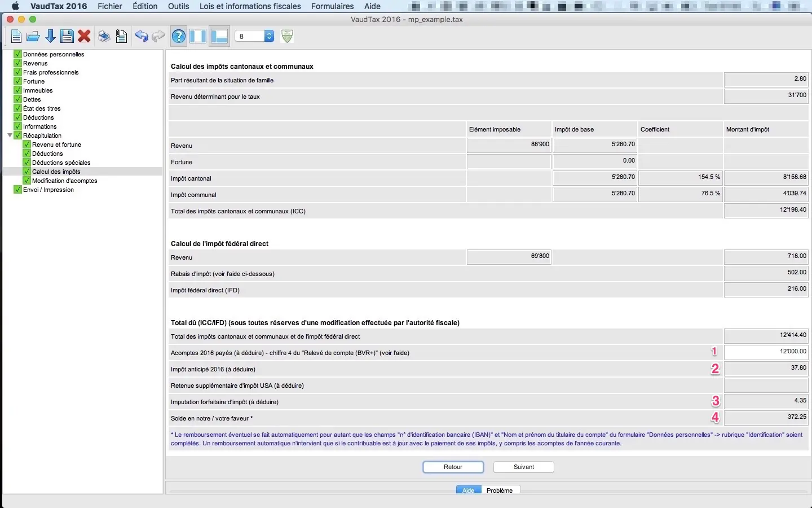Click the Impôt fédéral direct value 216.00

pyautogui.click(x=766, y=290)
